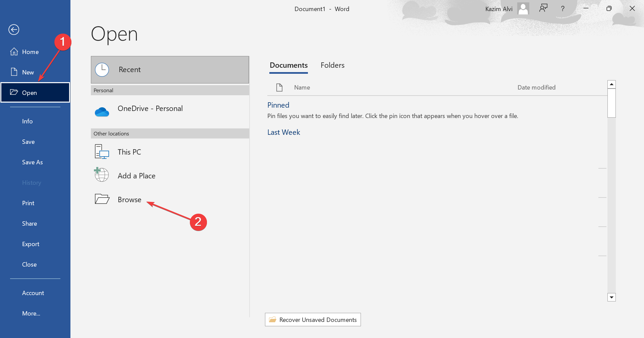644x338 pixels.
Task: Click Browse to open file dialog
Action: 170,200
